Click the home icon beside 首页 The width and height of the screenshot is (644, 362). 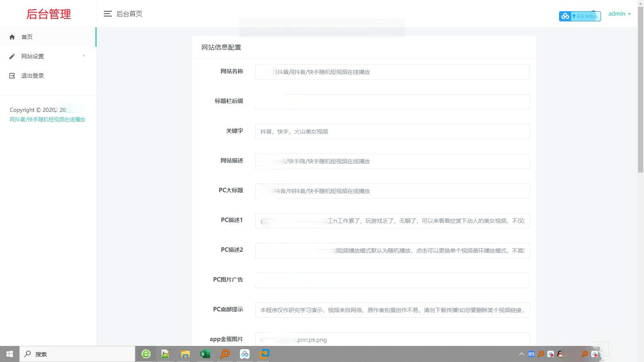12,37
